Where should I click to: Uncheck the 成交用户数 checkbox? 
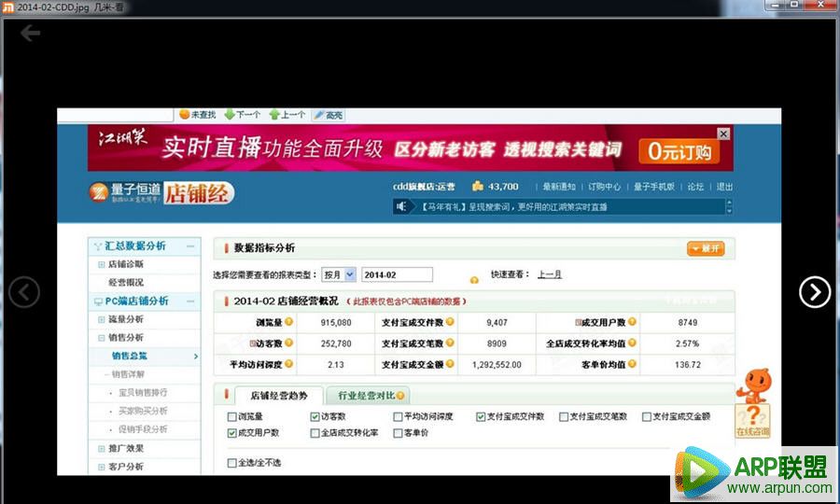pyautogui.click(x=232, y=433)
